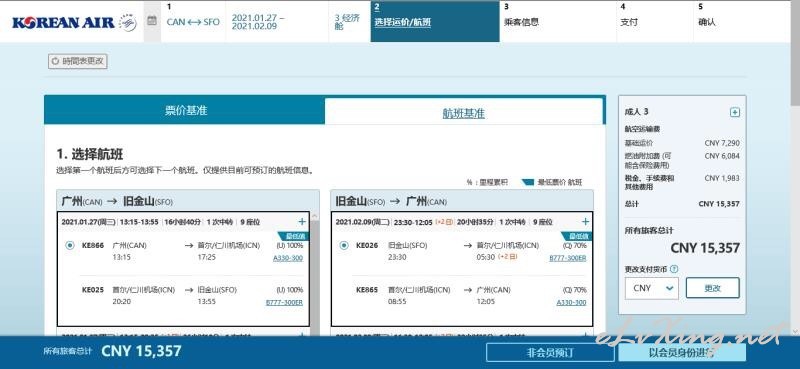800x369 pixels.
Task: Click the 旧金山(SFO) → 广州(CAN) heading
Action: [x=391, y=201]
